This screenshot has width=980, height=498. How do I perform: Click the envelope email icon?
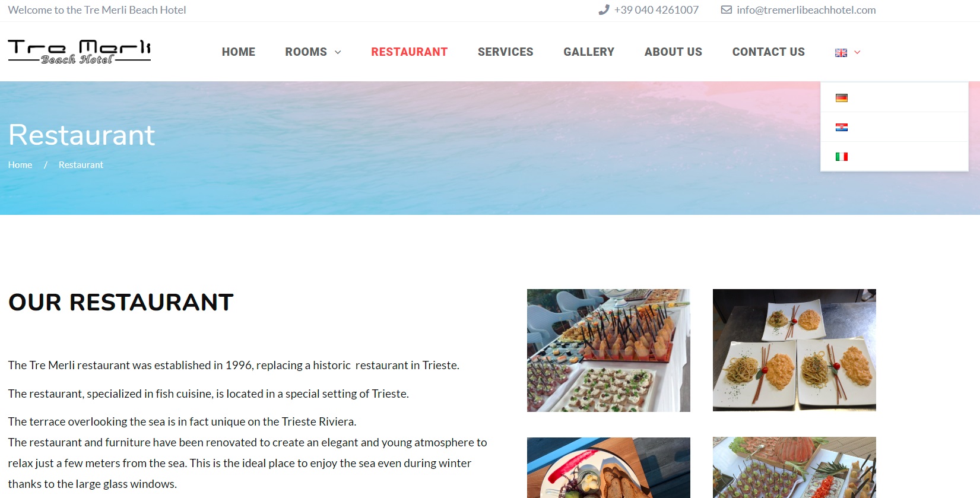(727, 9)
